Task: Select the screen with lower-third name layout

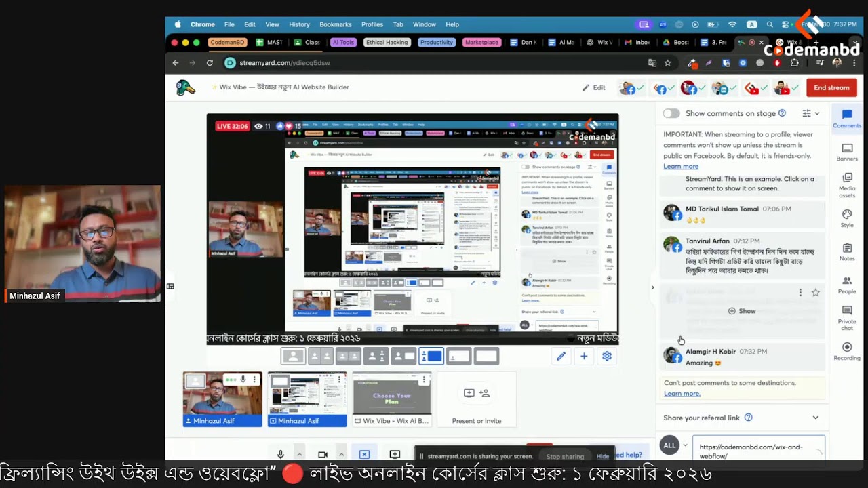Action: pos(459,356)
